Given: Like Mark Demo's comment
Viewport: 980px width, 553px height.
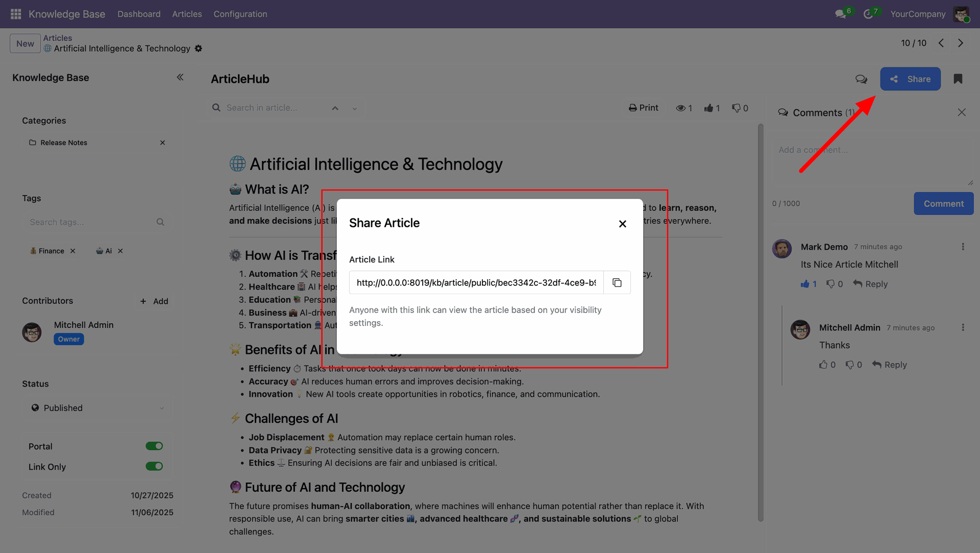Looking at the screenshot, I should (x=805, y=284).
